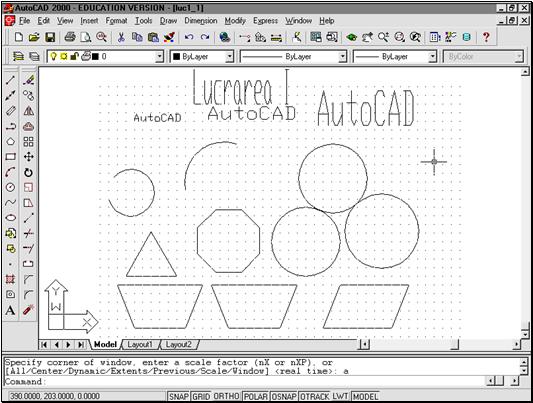Save the drawing with the Save icon

click(50, 37)
